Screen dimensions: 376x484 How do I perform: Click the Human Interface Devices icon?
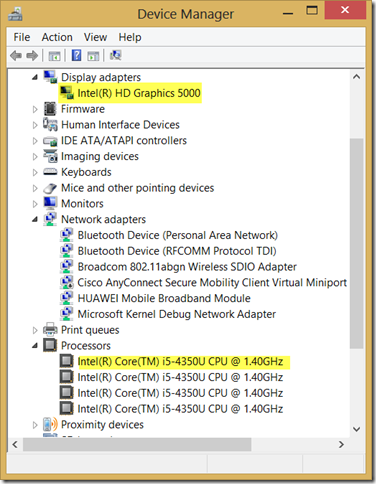tap(50, 124)
